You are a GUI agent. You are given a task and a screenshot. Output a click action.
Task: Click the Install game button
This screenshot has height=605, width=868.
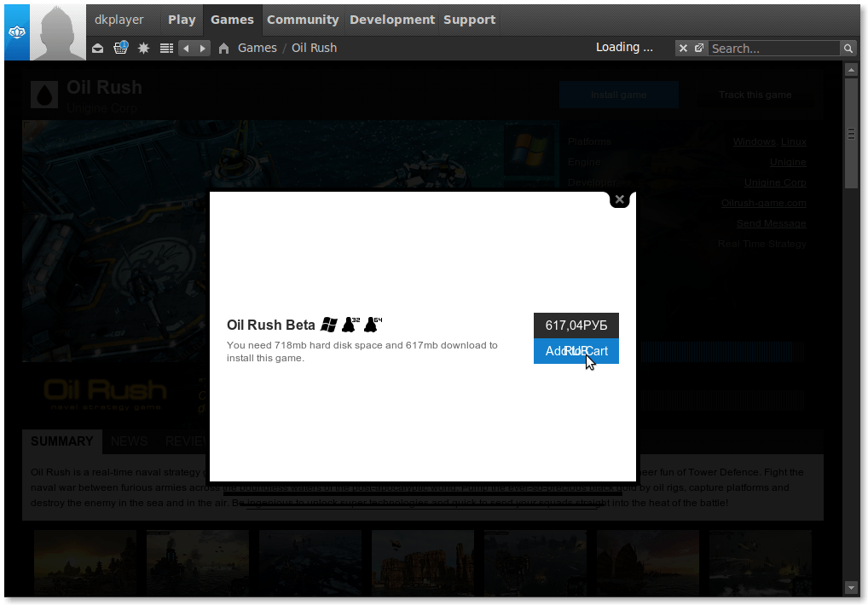click(618, 95)
